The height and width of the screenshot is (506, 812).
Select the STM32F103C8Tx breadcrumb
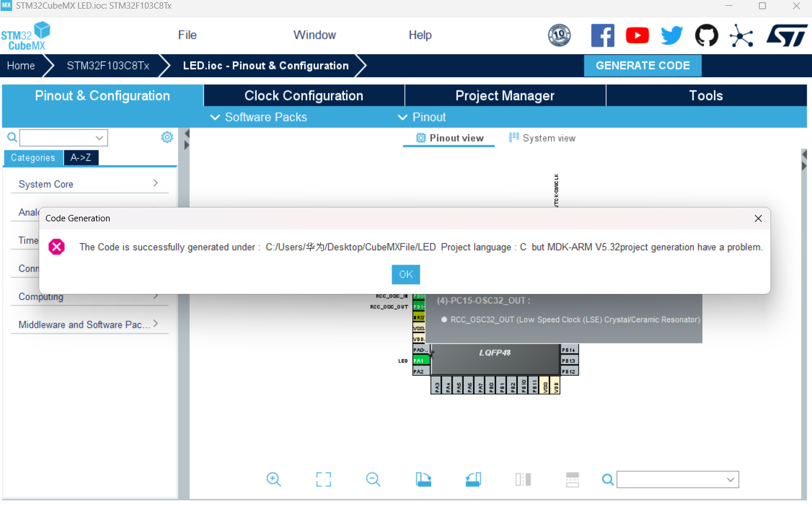[108, 66]
